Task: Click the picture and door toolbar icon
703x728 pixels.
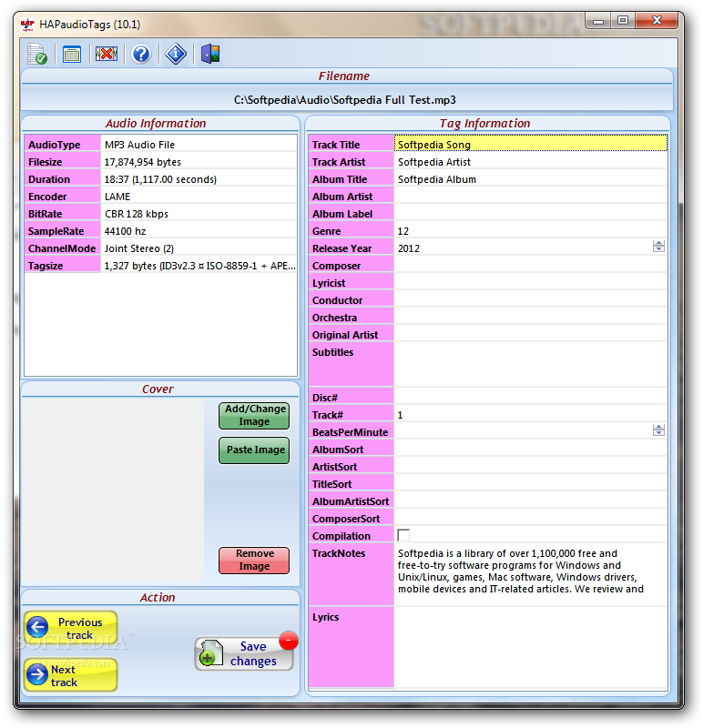Action: [210, 54]
